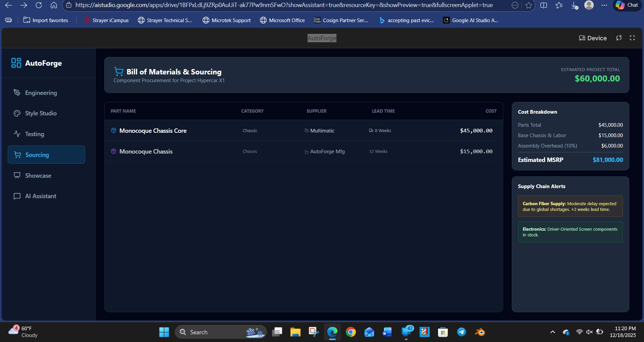Show hidden system tray icons chevron

coord(552,332)
